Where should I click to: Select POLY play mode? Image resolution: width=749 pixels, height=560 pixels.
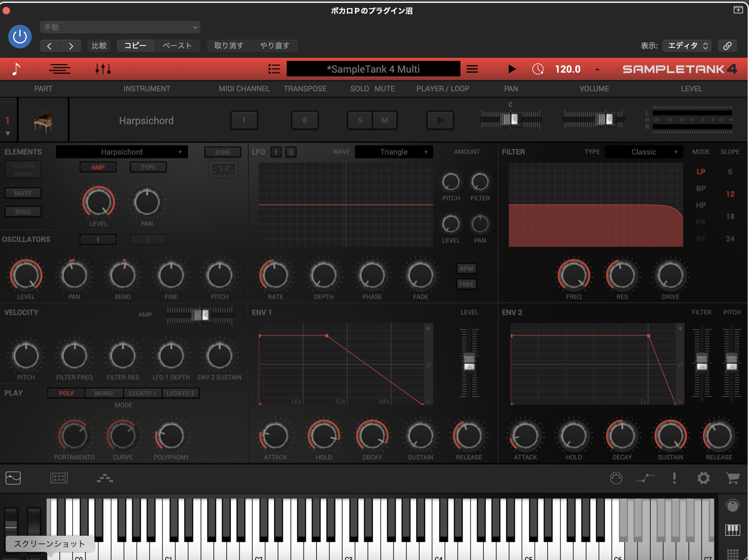tap(66, 393)
